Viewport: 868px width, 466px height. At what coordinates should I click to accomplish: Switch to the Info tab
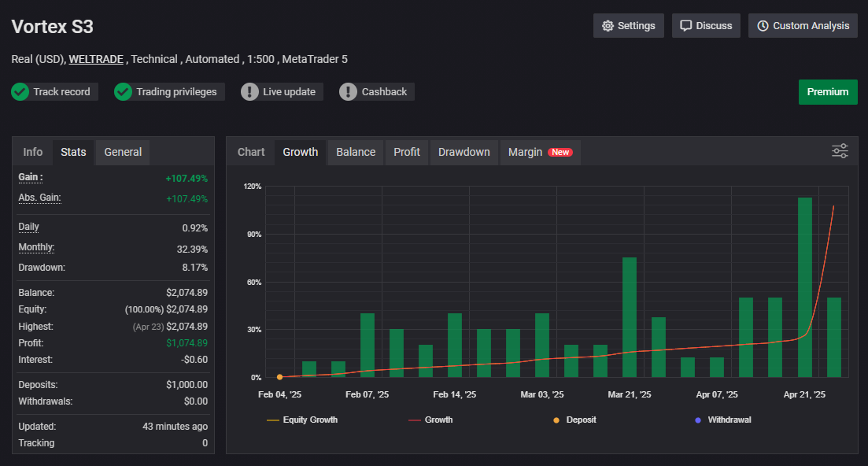[33, 152]
